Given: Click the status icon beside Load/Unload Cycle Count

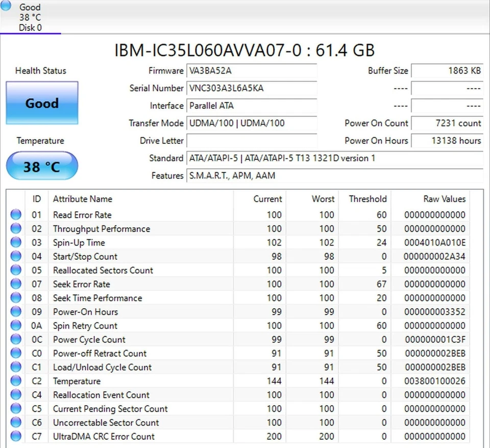Looking at the screenshot, I should 15,367.
